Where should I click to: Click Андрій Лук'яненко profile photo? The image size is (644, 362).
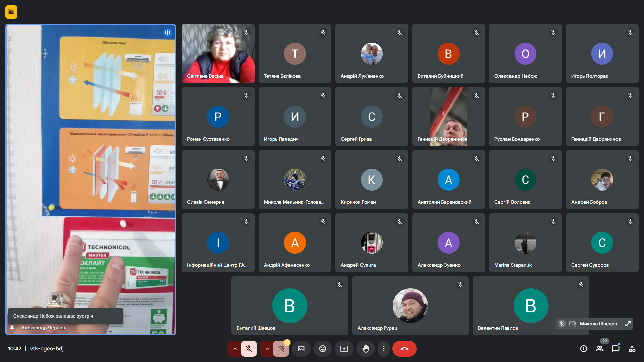[372, 54]
